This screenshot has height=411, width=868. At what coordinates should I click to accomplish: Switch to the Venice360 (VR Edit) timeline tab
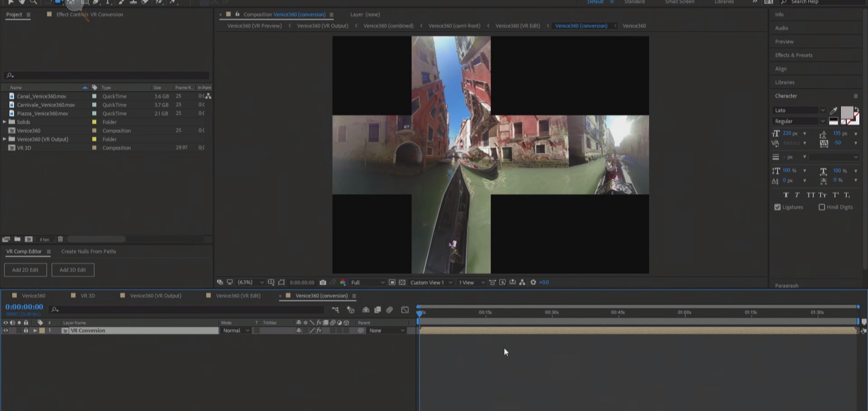coord(238,296)
